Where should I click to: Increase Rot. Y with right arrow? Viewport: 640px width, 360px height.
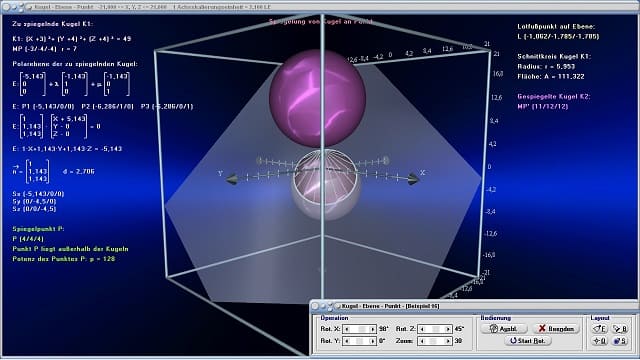tap(372, 341)
